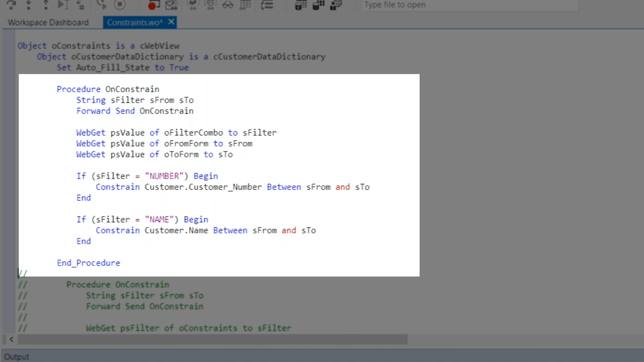
Task: Open the glasses watch-window icon
Action: 228,5
